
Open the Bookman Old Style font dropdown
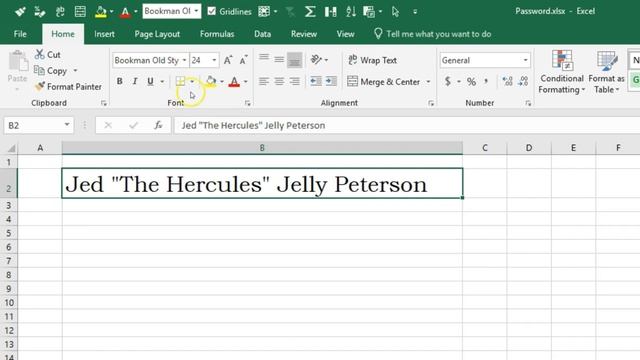point(184,60)
